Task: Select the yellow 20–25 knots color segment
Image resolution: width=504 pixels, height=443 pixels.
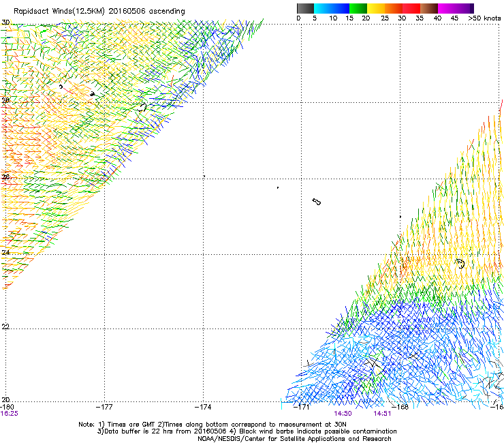Action: point(376,8)
